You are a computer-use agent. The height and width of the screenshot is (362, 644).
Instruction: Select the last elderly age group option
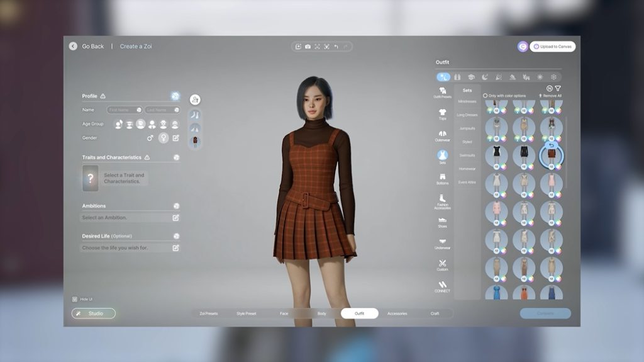[175, 124]
